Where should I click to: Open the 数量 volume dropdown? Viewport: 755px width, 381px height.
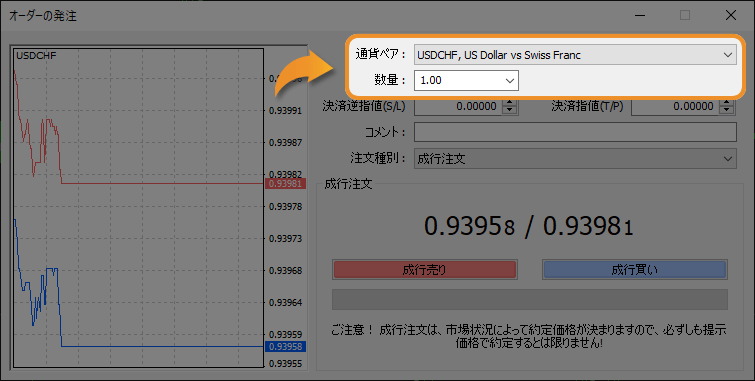466,80
